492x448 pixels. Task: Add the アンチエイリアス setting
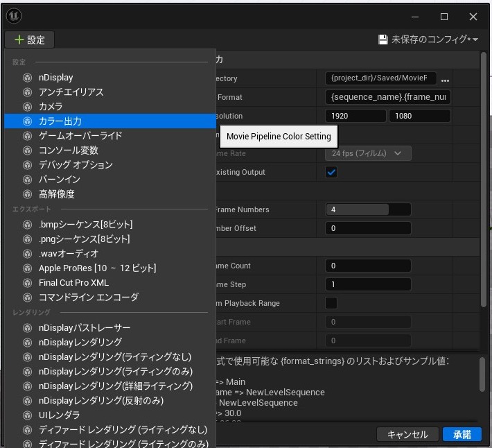point(110,92)
